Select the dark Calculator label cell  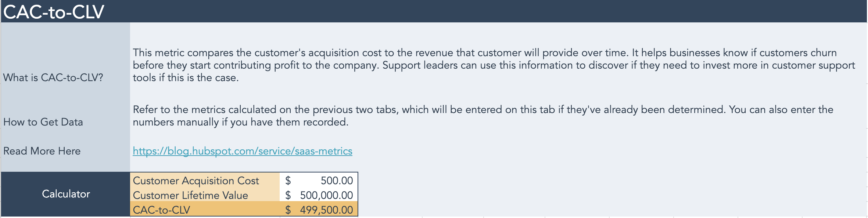tap(66, 194)
